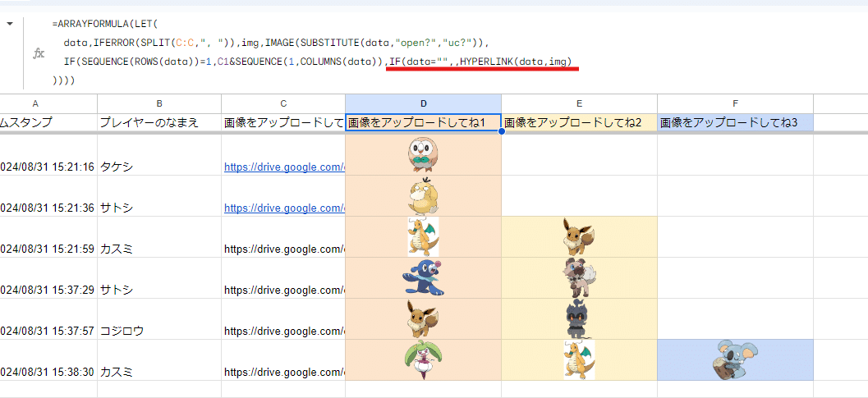
Task: Select URL cell in コジロウ row
Action: coord(283,319)
